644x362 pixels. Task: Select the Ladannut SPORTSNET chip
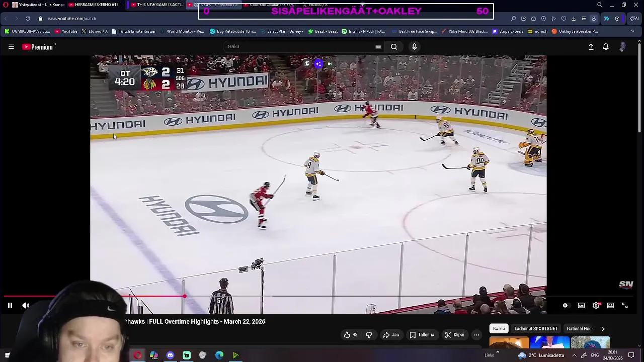(536, 328)
